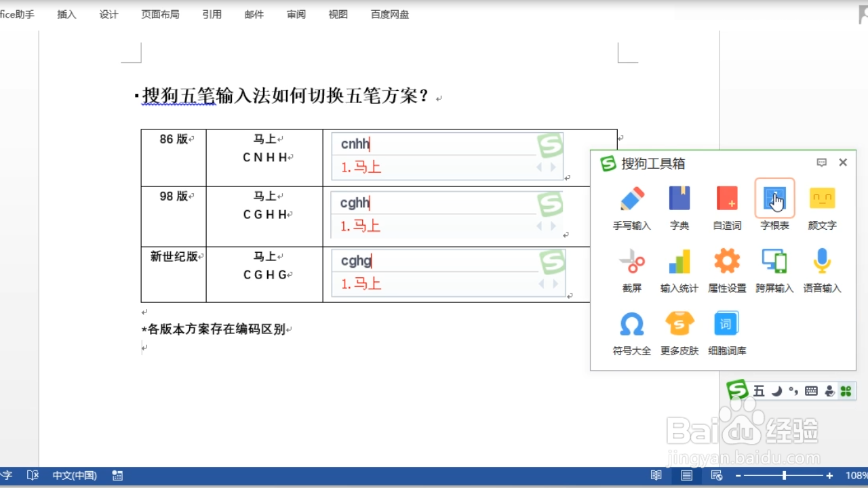Open the toolbox clover icon on IME bar
The width and height of the screenshot is (868, 488).
[846, 391]
